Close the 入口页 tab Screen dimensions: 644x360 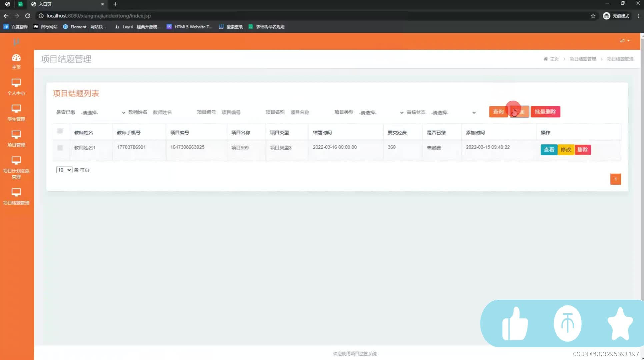pyautogui.click(x=102, y=4)
